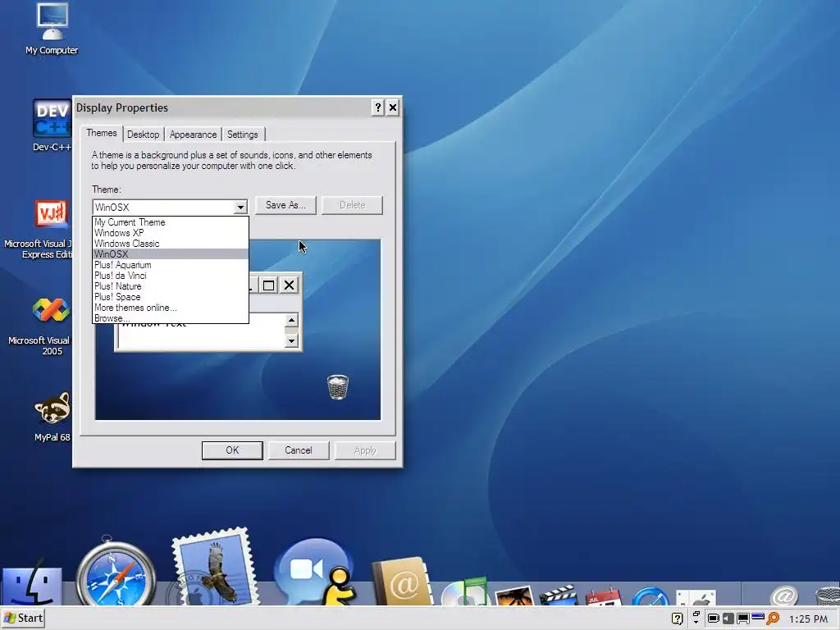Click preview window scrollbar down arrow
840x630 pixels.
pyautogui.click(x=291, y=340)
